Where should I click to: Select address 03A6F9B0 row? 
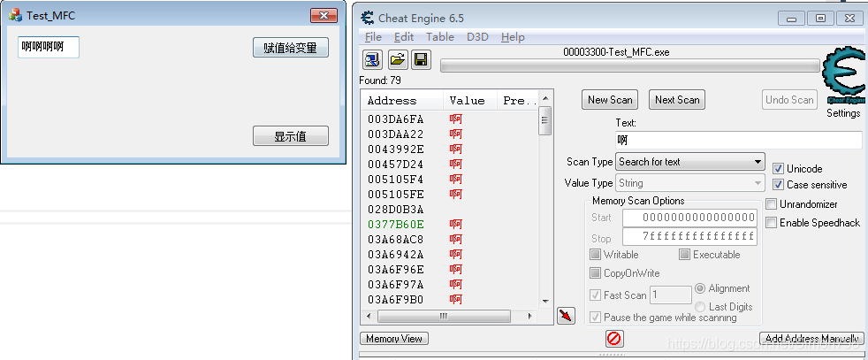point(450,300)
